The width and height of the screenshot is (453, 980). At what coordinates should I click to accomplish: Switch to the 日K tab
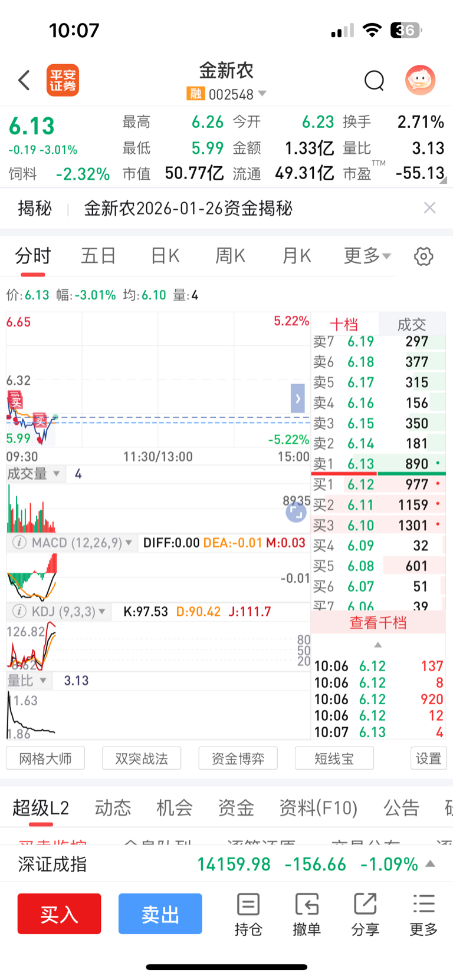(165, 256)
